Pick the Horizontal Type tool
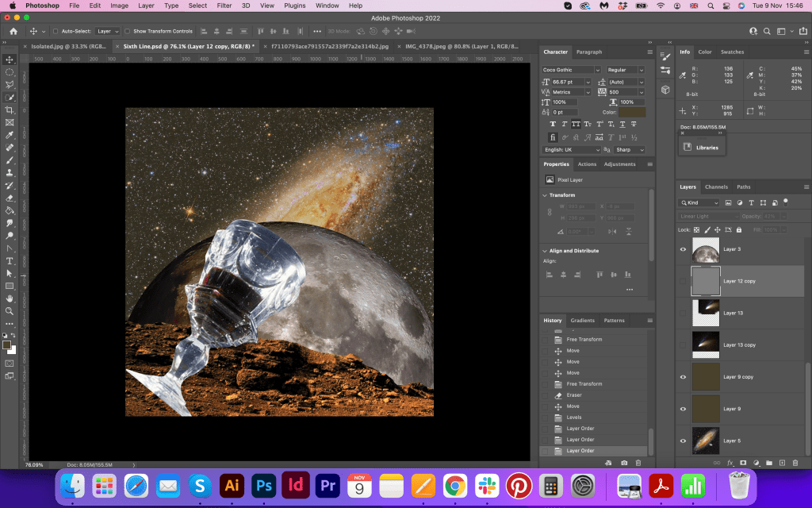812x508 pixels. coord(10,260)
